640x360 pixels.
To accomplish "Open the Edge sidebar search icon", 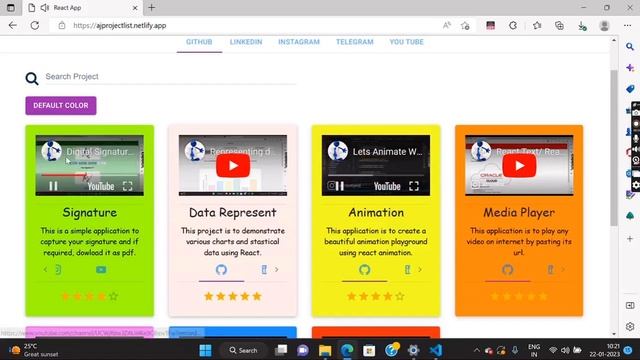I will (630, 47).
